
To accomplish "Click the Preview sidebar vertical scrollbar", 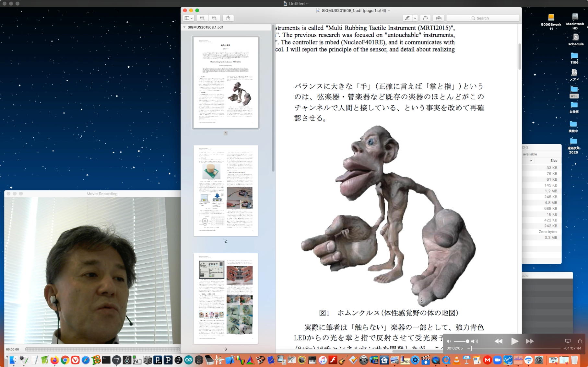I will pos(273,99).
